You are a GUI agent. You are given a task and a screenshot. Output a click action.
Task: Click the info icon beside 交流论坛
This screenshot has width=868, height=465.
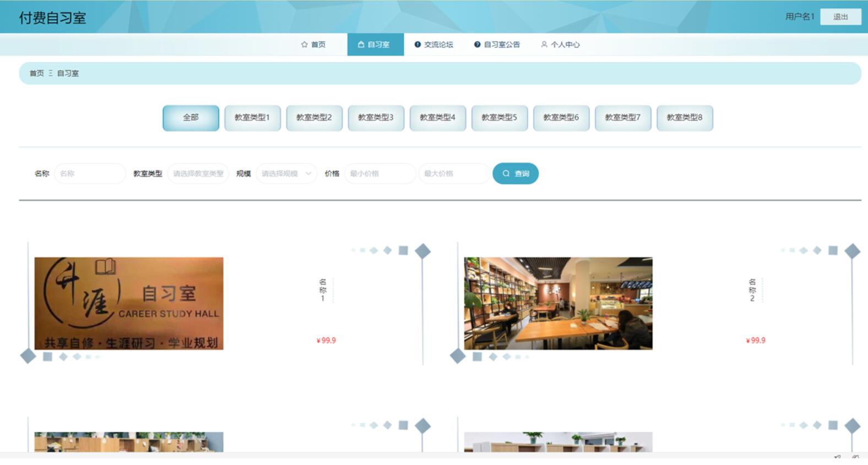point(417,45)
